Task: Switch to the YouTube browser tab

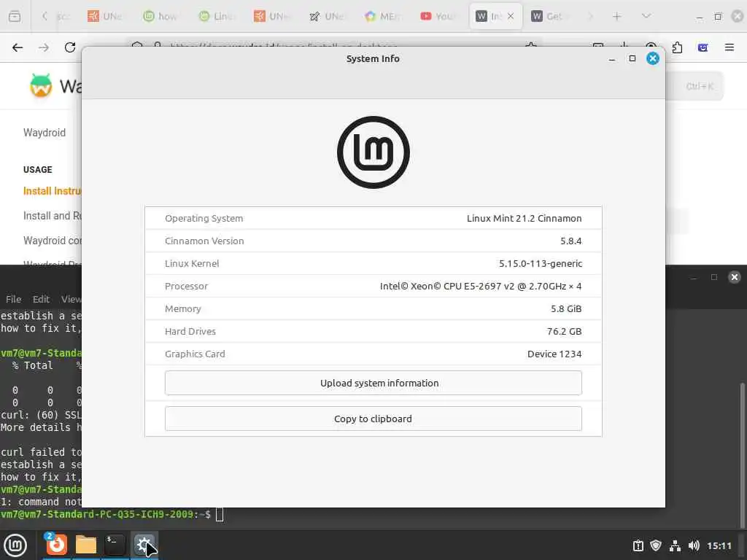Action: [438, 16]
